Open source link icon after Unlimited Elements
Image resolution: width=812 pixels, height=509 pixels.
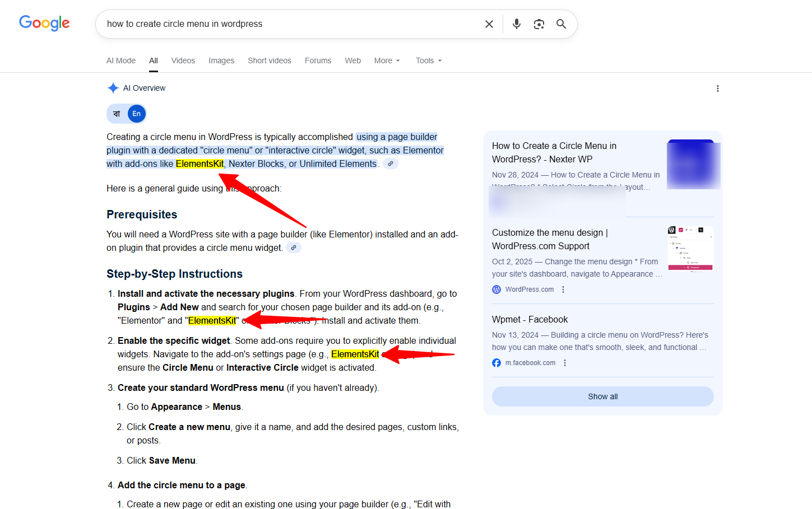[x=391, y=164]
